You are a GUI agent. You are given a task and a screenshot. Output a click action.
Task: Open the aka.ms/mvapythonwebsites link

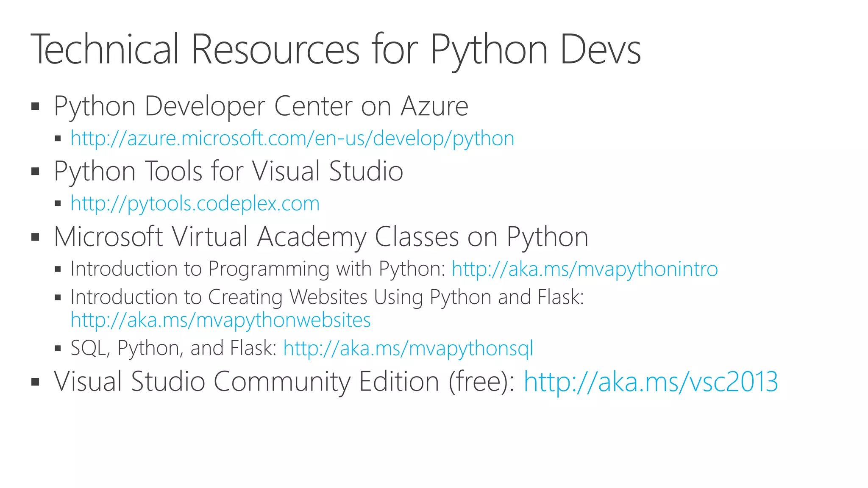point(221,320)
